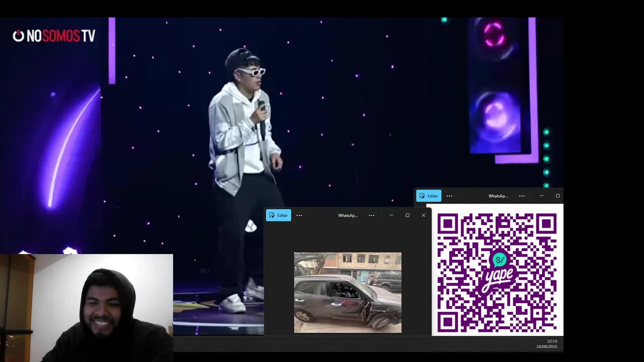Open the three-dot overflow beside the WhatsAp... title in car photo window
Image resolution: width=644 pixels, height=362 pixels.
point(371,215)
